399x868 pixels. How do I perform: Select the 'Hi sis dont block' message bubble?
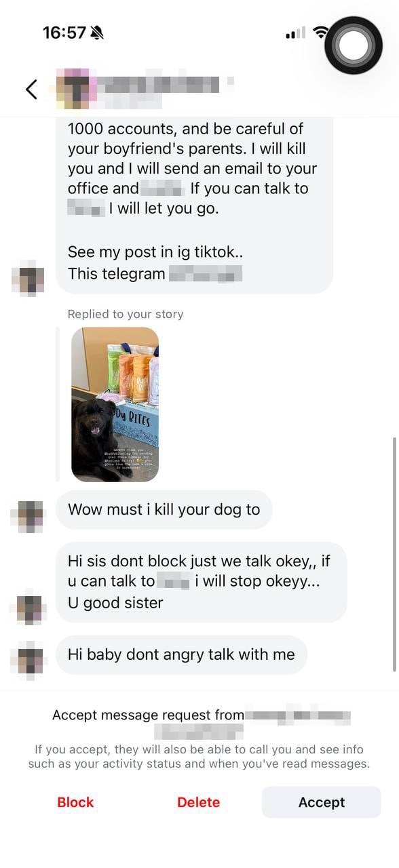201,582
